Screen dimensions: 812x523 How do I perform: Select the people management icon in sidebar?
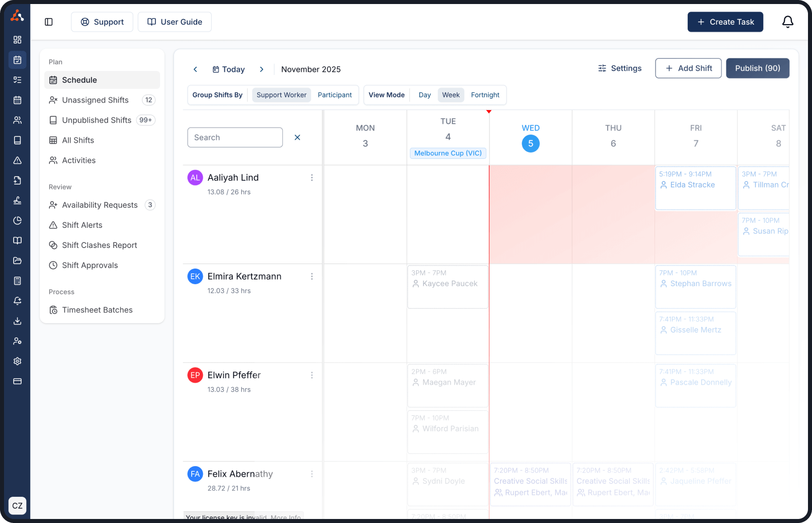[x=17, y=120]
